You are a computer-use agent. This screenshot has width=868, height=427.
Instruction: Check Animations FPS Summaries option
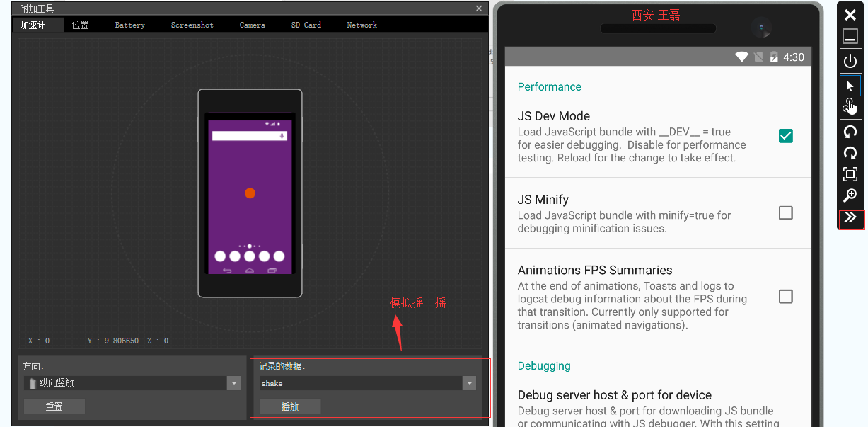pos(785,296)
